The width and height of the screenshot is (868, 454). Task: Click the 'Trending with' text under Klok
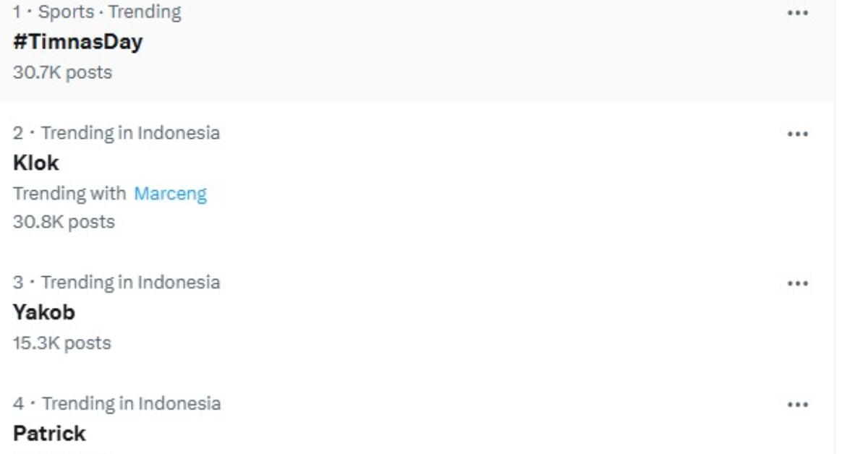[69, 194]
